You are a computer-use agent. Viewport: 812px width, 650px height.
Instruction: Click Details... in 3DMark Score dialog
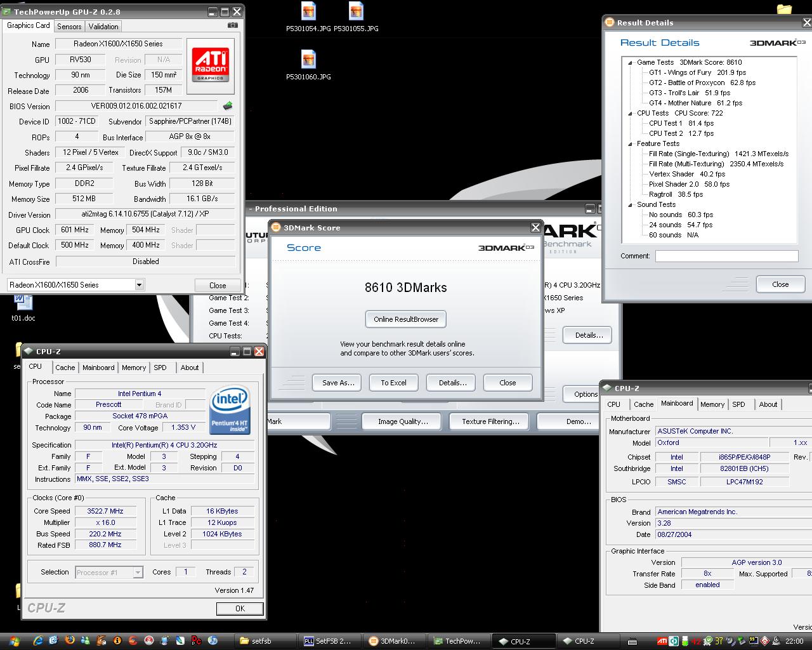coord(452,383)
